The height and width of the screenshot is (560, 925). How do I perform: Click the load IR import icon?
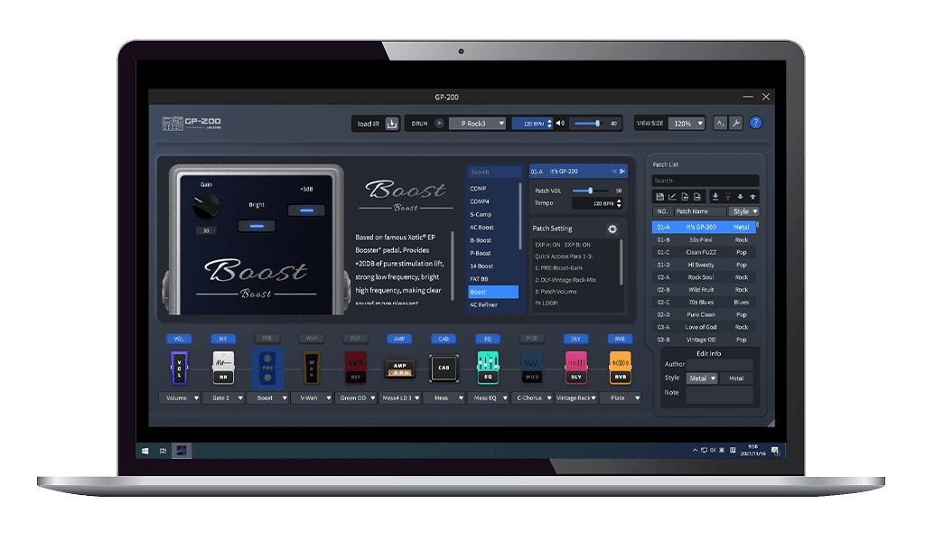(x=392, y=124)
